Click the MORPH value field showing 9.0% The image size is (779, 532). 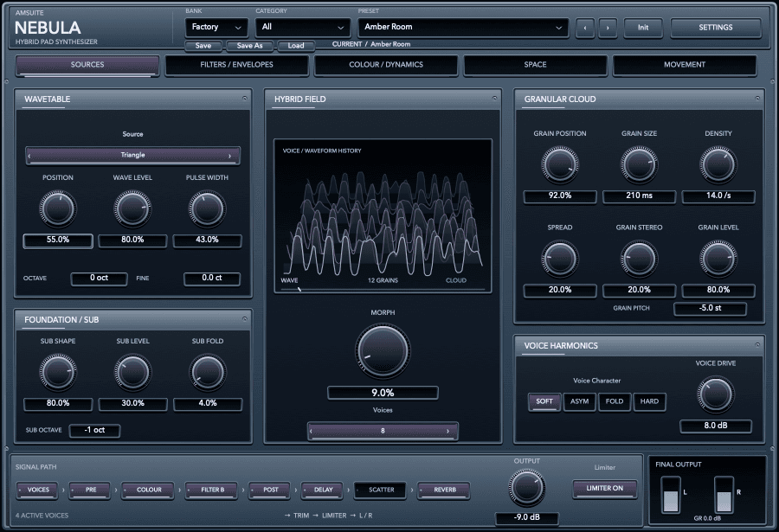[383, 393]
